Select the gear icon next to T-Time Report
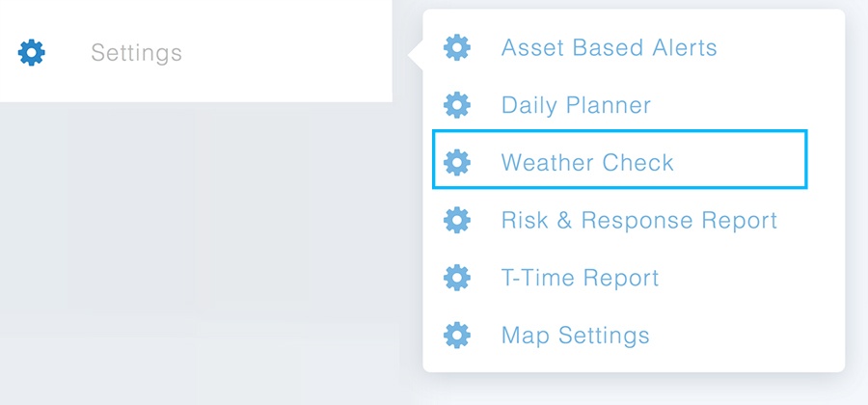868x405 pixels. coord(457,277)
